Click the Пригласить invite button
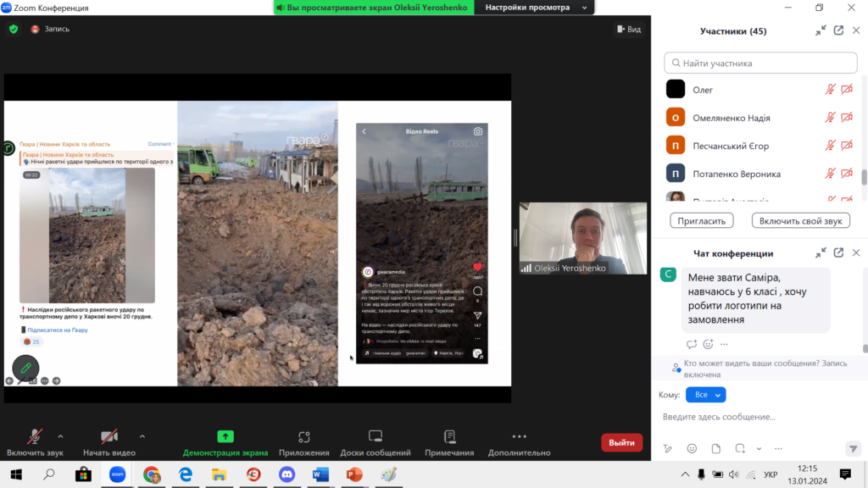Image resolution: width=868 pixels, height=488 pixels. pos(701,221)
